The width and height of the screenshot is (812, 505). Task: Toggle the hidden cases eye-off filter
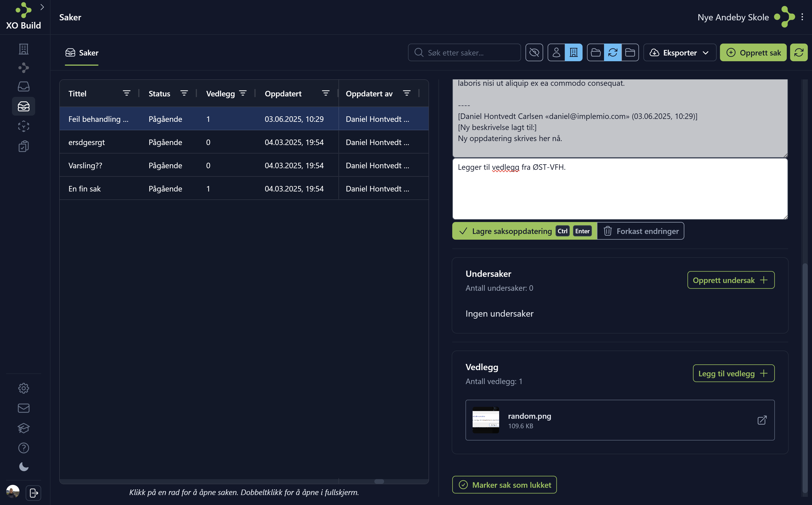(x=534, y=52)
